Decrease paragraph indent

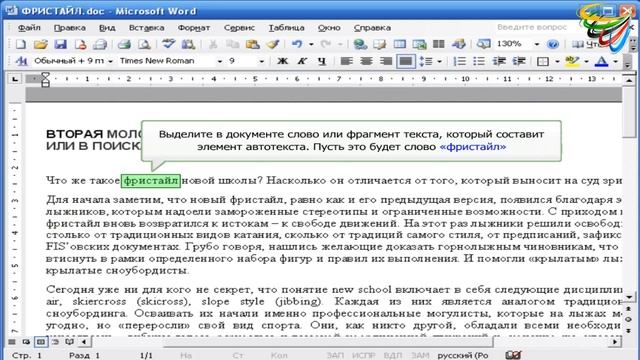(499, 61)
